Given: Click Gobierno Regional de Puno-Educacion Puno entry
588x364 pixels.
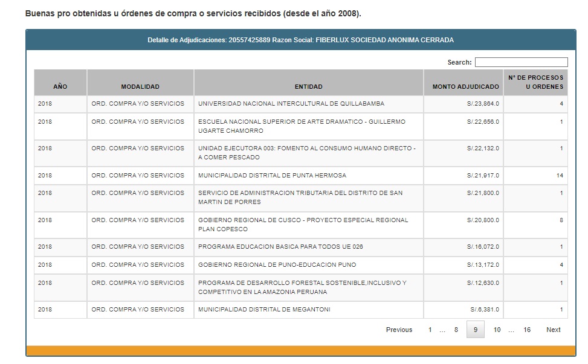Looking at the screenshot, I should [277, 265].
